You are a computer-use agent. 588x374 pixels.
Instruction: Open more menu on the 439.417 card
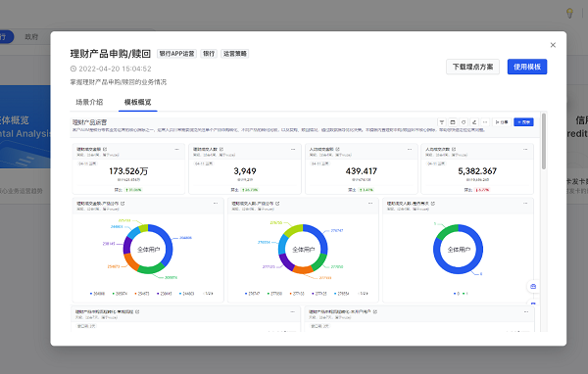[x=410, y=149]
